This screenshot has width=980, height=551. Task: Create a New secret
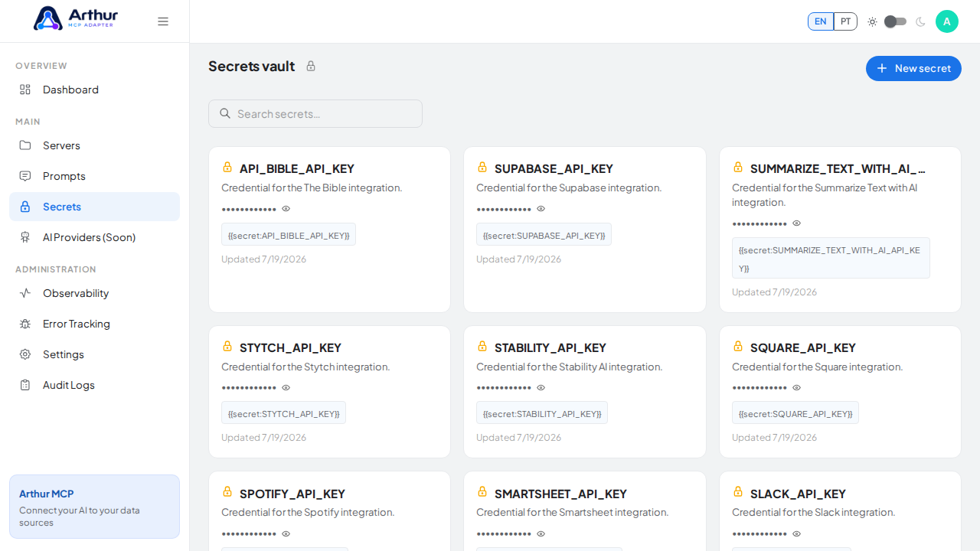[x=913, y=68]
